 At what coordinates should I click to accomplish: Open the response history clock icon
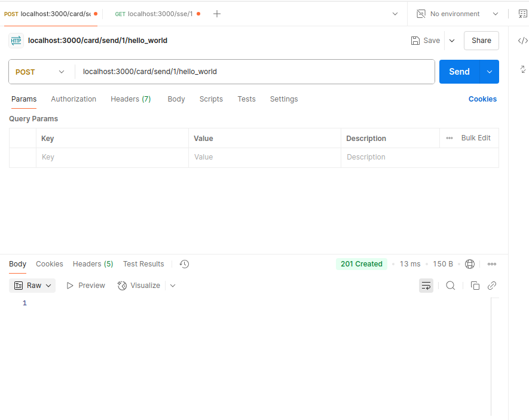tap(184, 264)
